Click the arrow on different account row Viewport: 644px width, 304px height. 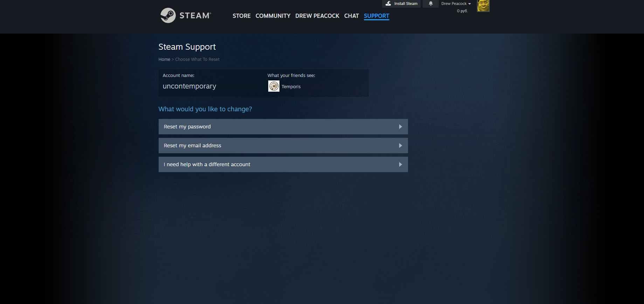point(401,164)
